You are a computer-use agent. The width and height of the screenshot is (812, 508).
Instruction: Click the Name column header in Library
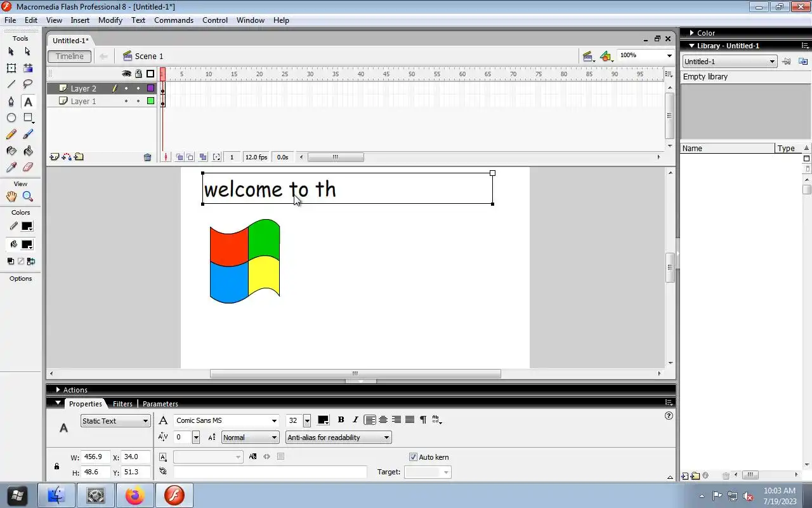728,149
